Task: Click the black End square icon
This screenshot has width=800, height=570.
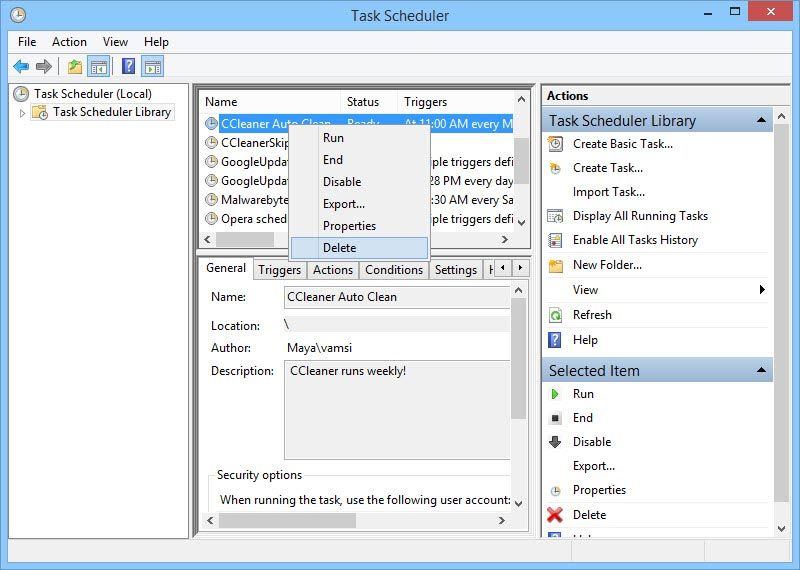Action: pos(555,418)
